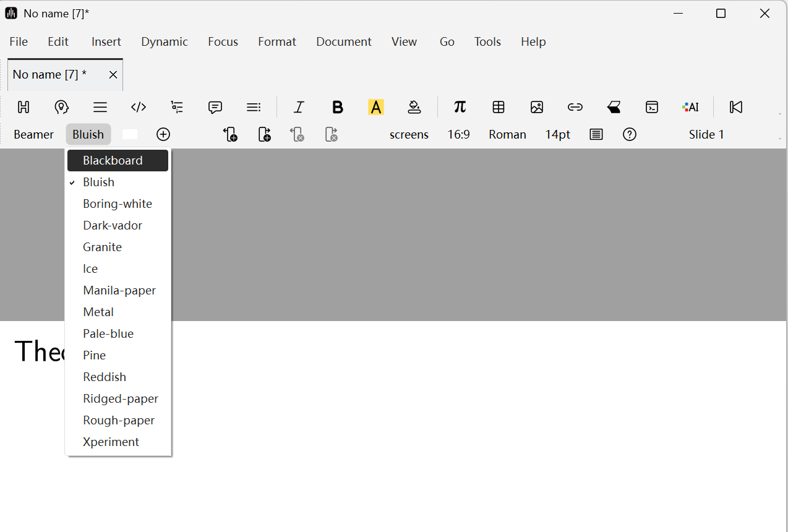Select the checked Bluish theme entry

pos(99,182)
